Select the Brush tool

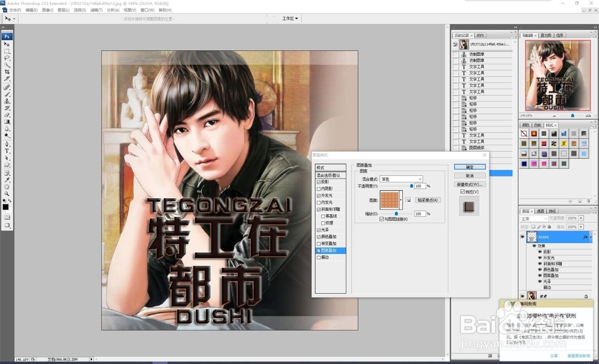point(7,95)
